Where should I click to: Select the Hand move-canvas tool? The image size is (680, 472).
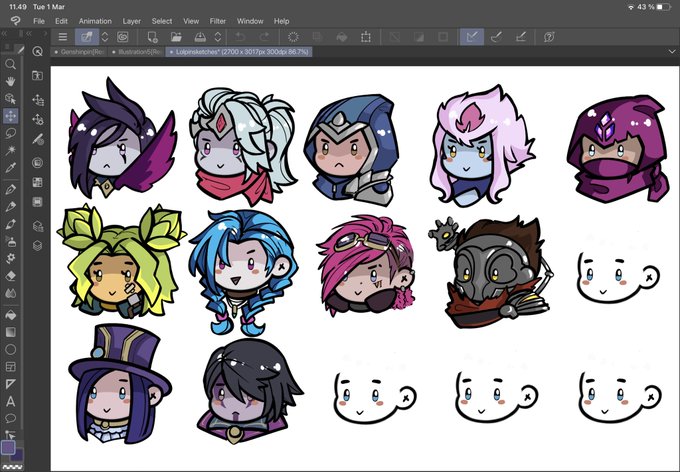coord(10,82)
